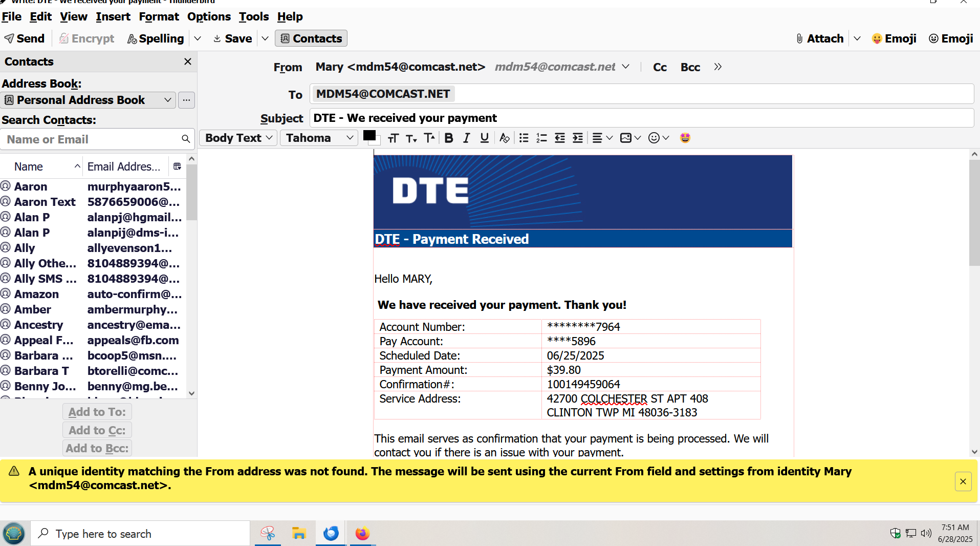Attach a file to the message
Viewport: 980px width, 546px height.
[819, 38]
